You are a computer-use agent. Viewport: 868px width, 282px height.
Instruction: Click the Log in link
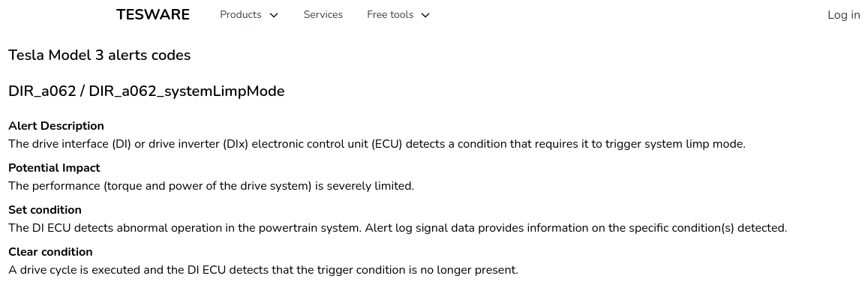pos(844,15)
